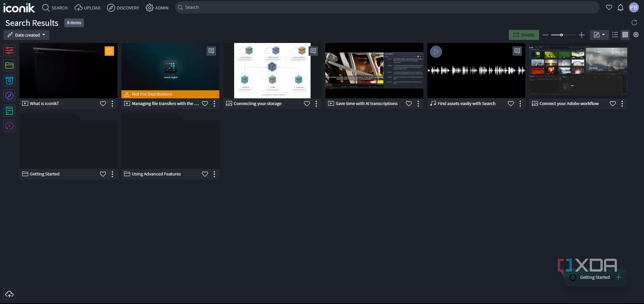644x304 pixels.
Task: Open favorites heart icon in top bar
Action: coord(609,7)
